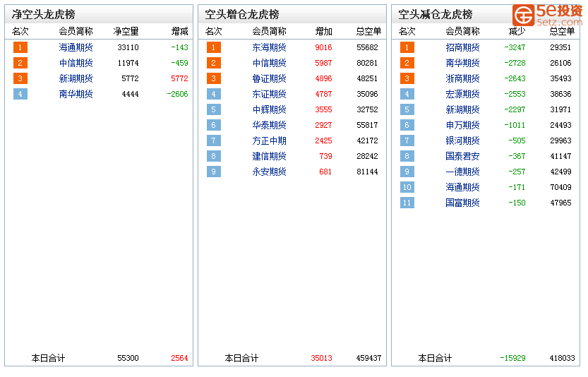This screenshot has height=377, width=588.
Task: Click the 净空头龙虎榜 panel title
Action: (x=43, y=14)
